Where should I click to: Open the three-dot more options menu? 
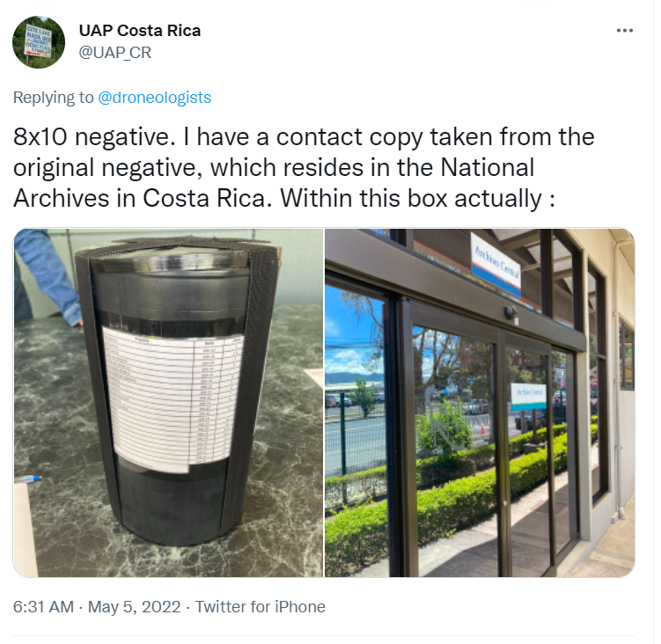pyautogui.click(x=624, y=30)
